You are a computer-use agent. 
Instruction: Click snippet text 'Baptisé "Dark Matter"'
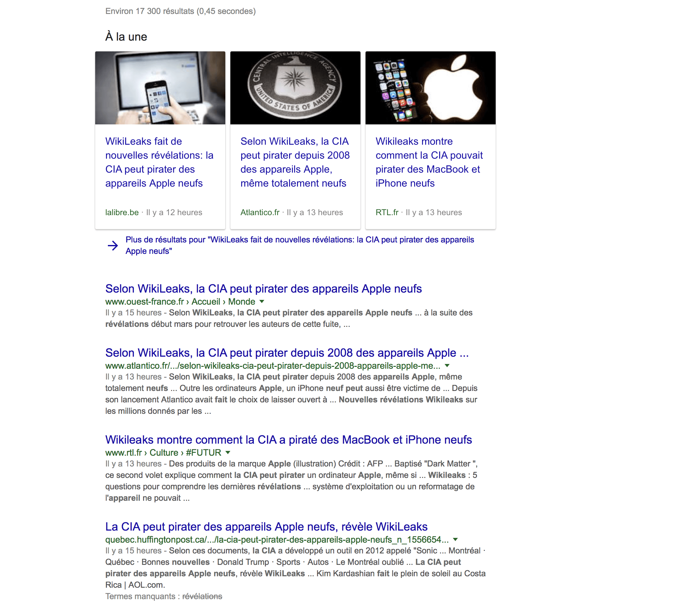pyautogui.click(x=435, y=464)
